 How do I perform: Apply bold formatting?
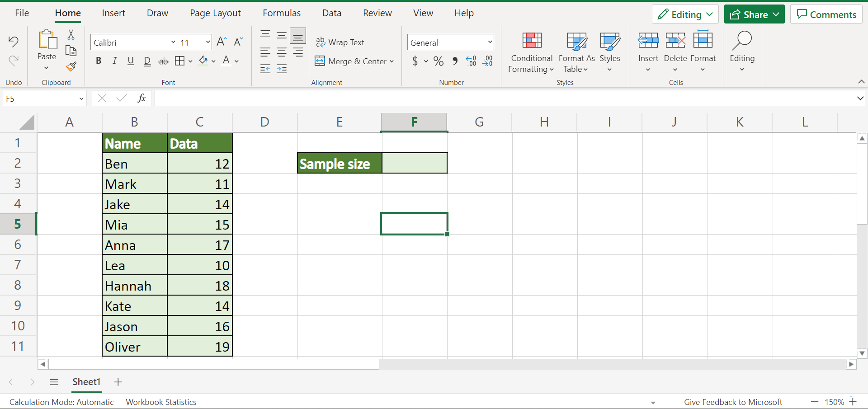(x=99, y=61)
